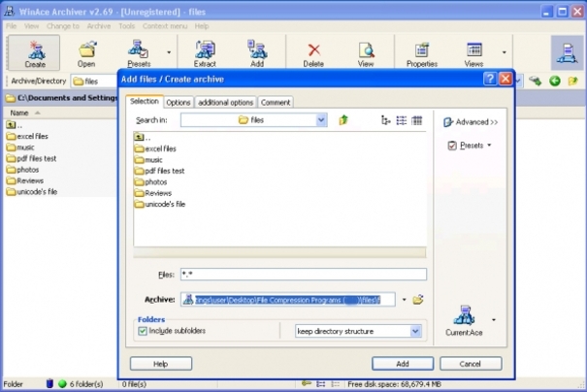Click the dialog horizontal scrollbar
The image size is (587, 392).
click(x=279, y=252)
